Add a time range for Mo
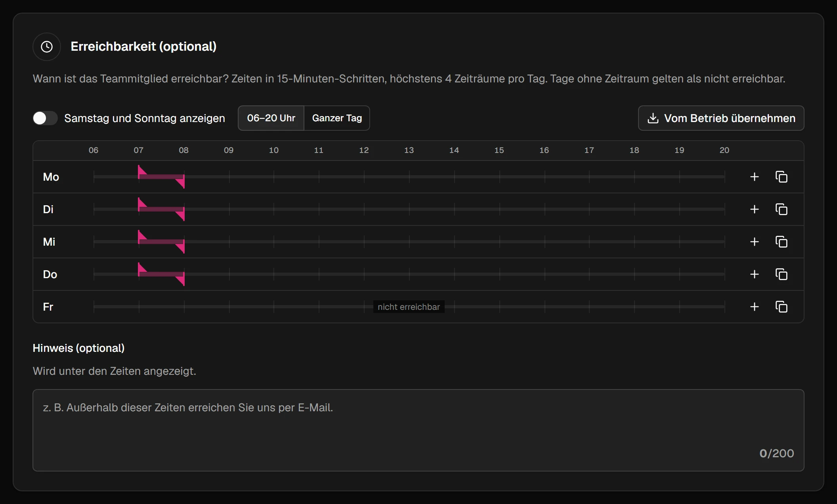Screen dimensions: 837x504 click(x=755, y=177)
